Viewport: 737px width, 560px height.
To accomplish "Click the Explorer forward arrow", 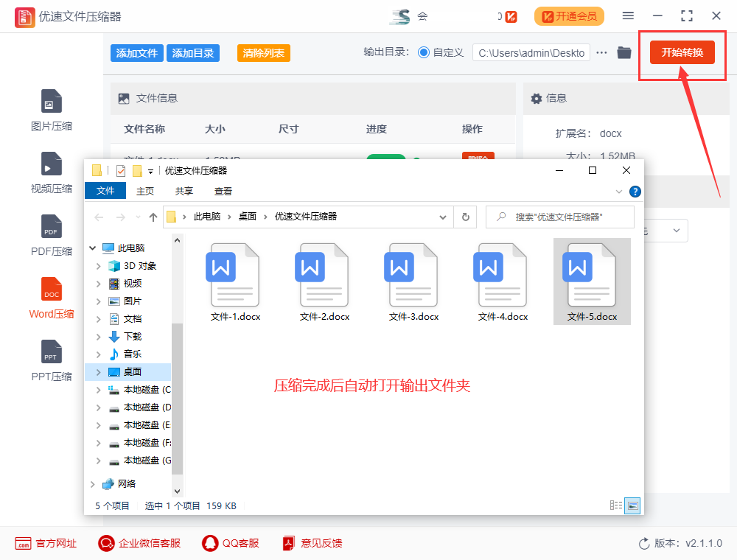I will point(121,217).
